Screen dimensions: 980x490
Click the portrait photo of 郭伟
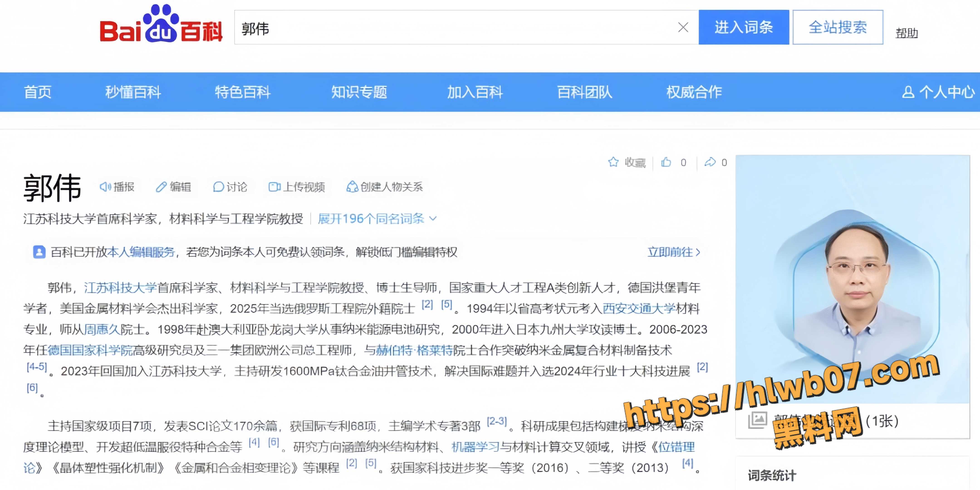pos(852,279)
